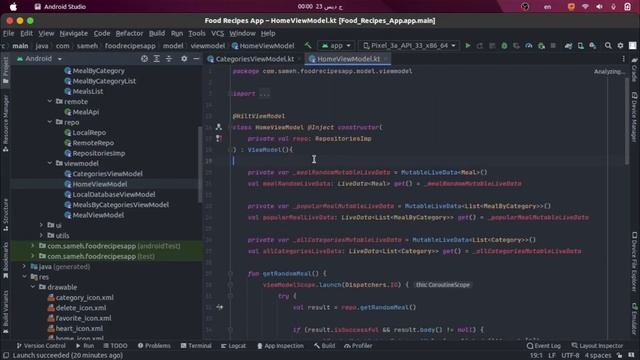Screen dimensions: 640x360
Task: Open the Terminal tool window
Action: click(196, 346)
